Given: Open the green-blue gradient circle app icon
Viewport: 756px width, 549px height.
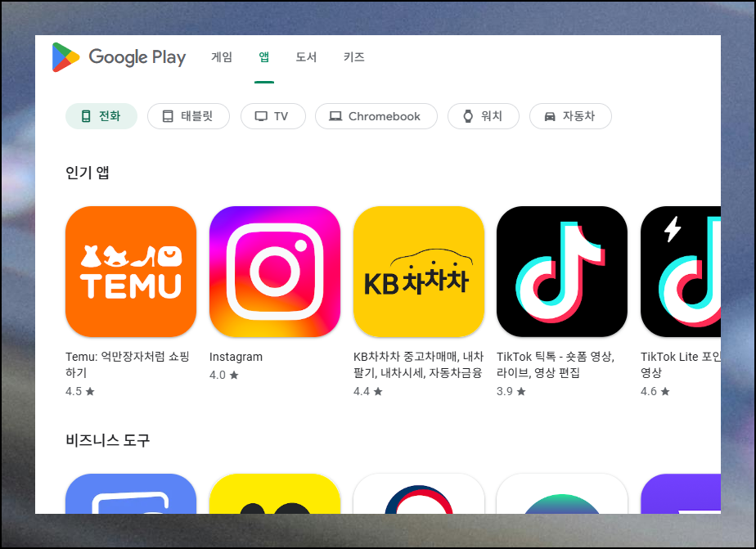Looking at the screenshot, I should click(562, 493).
